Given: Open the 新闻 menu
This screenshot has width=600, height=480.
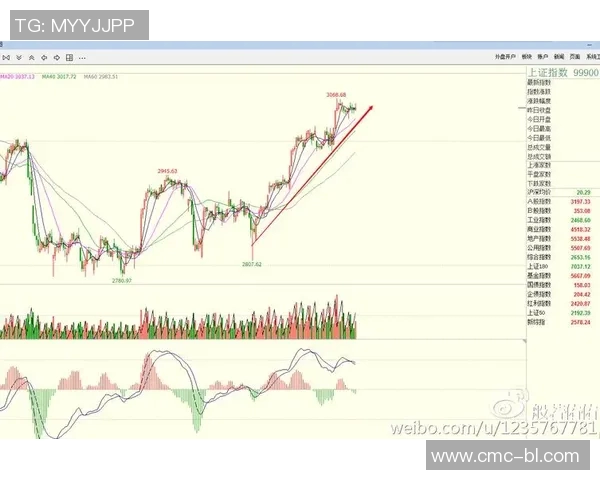Looking at the screenshot, I should [559, 57].
